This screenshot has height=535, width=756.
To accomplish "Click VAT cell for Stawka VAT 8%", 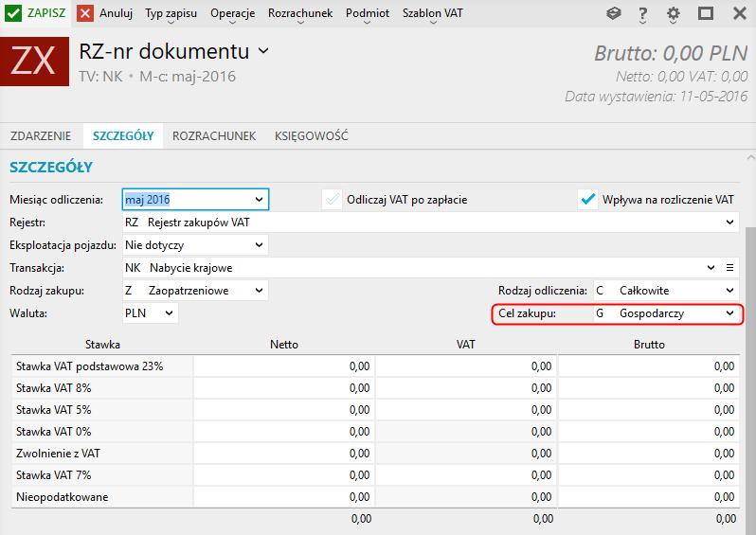I will pos(466,388).
